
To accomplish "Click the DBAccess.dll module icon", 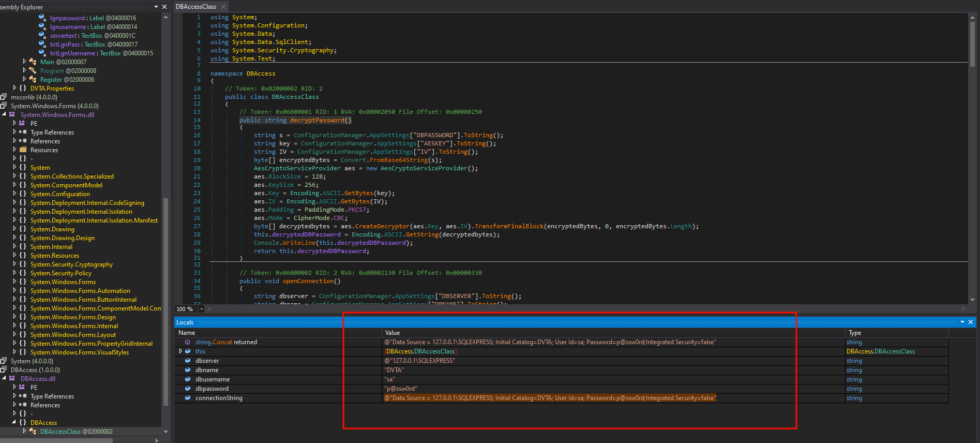I will pyautogui.click(x=12, y=378).
